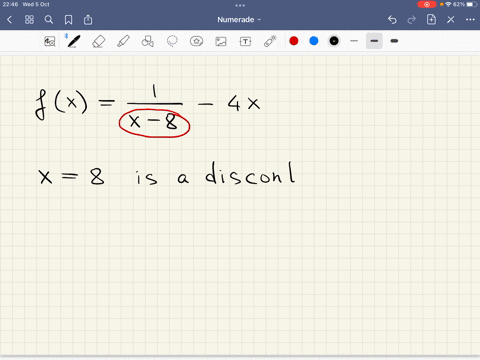Viewport: 480px width, 360px height.
Task: Select the Laser pointer tool
Action: click(x=270, y=41)
